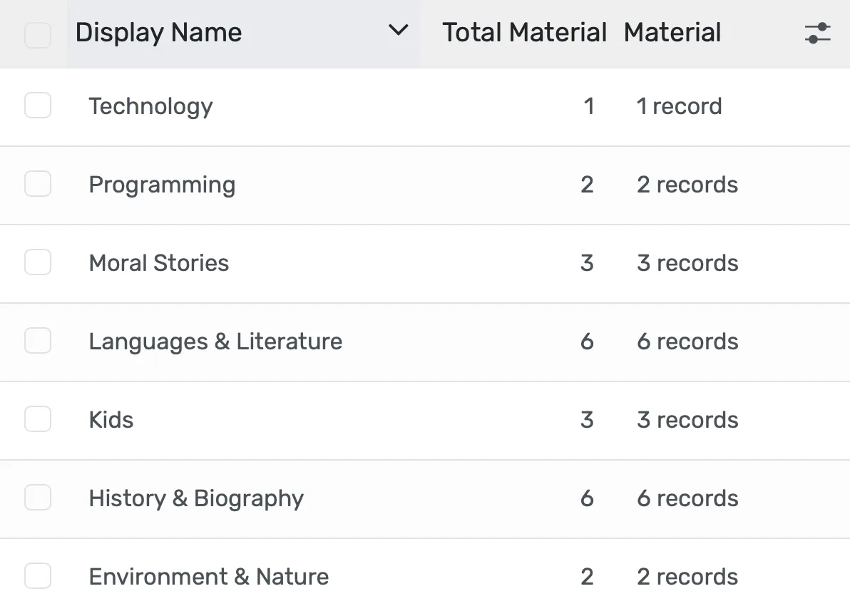
Task: Check the Programming row checkbox
Action: 37,184
